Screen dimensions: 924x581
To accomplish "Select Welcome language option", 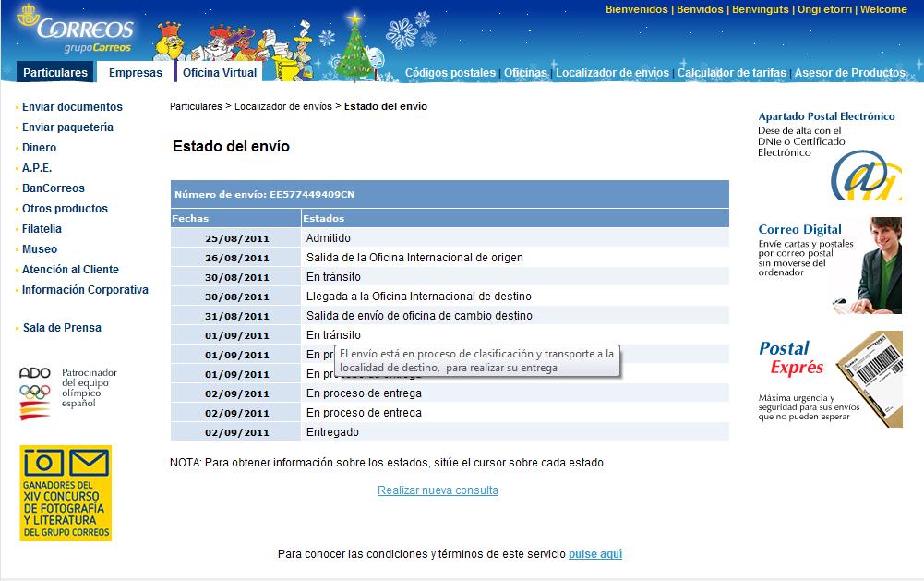I will (883, 9).
